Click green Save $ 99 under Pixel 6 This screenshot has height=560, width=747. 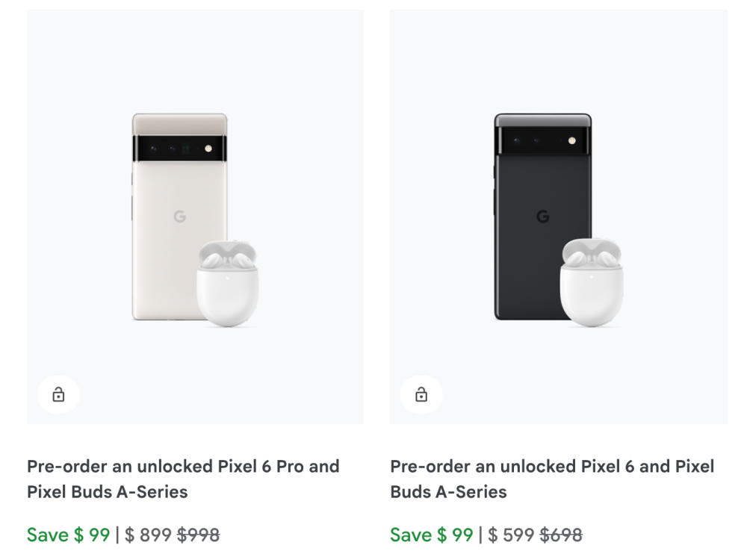click(431, 535)
